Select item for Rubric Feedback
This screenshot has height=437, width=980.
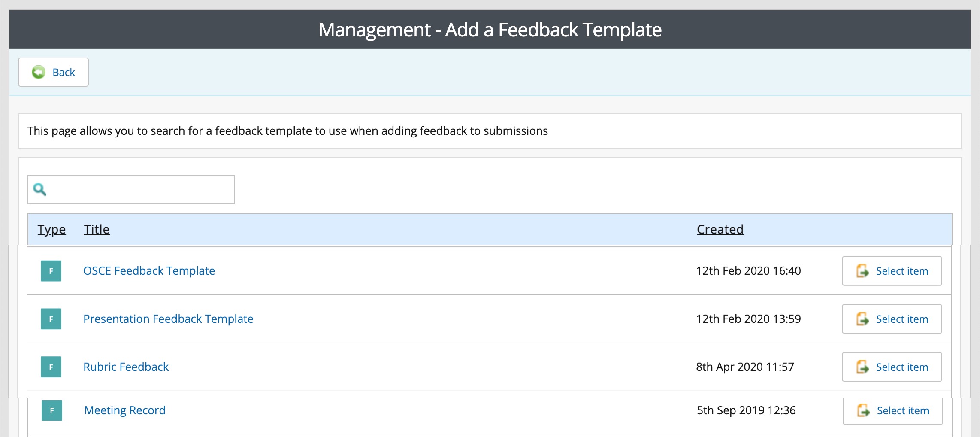tap(892, 367)
